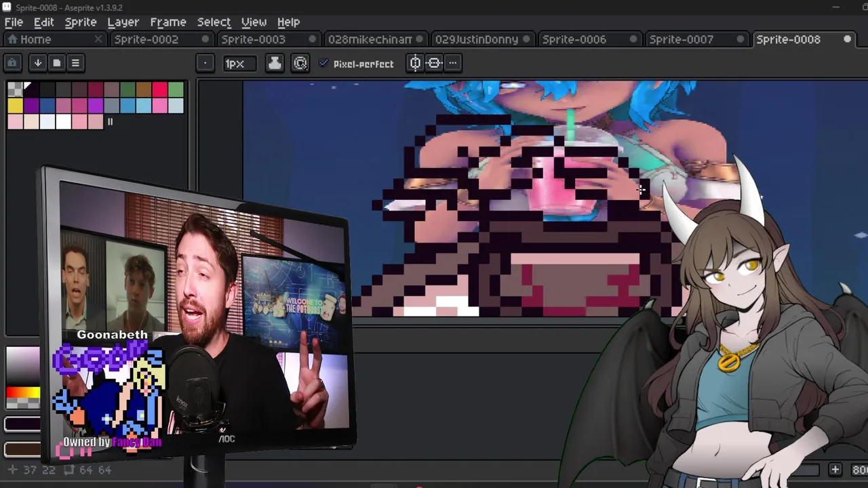Pick the brown palette swatch
The image size is (868, 488).
(x=144, y=89)
